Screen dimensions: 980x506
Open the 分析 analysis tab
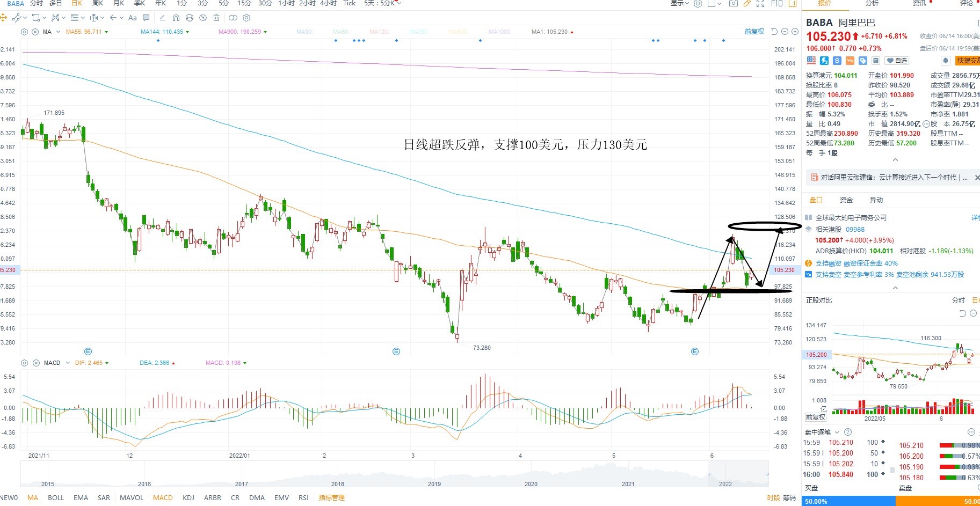click(872, 3)
